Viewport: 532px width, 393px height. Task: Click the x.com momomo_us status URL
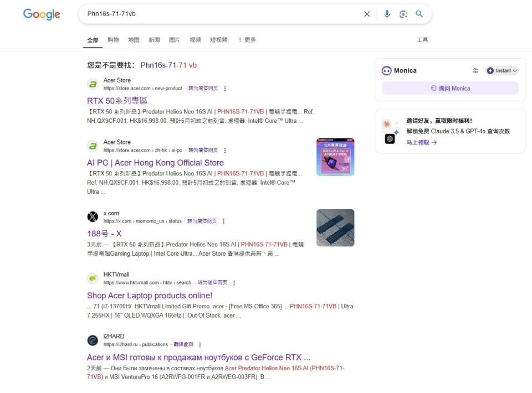142,221
